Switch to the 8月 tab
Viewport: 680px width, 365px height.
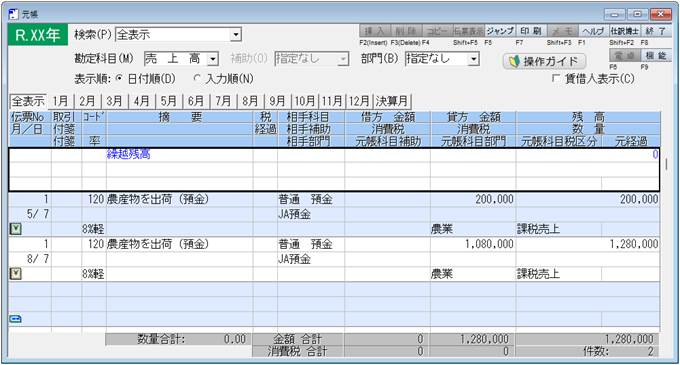250,101
